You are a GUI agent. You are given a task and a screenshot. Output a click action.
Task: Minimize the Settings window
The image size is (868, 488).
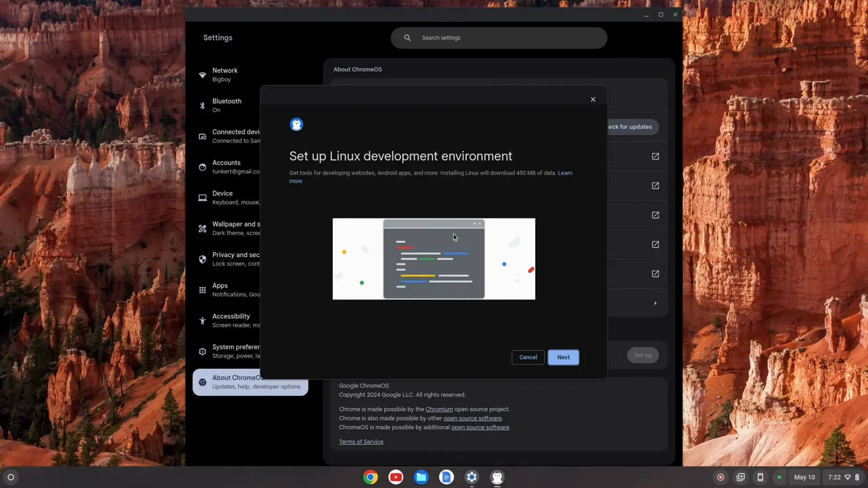646,15
